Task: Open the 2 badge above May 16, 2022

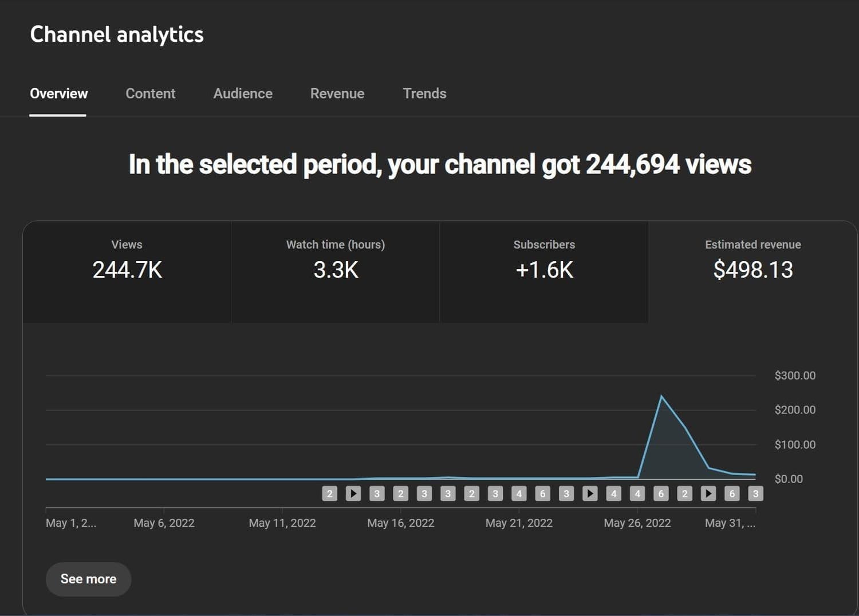Action: (400, 493)
